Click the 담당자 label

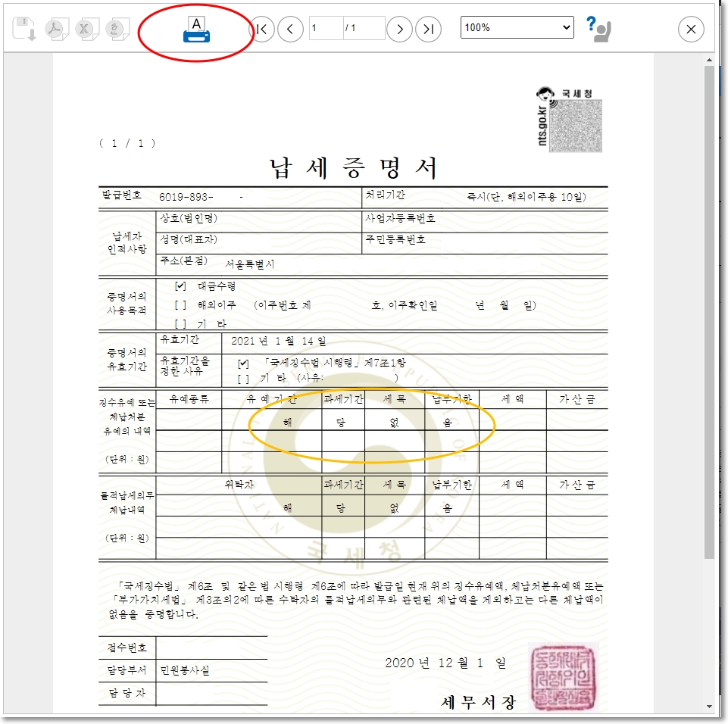[127, 693]
